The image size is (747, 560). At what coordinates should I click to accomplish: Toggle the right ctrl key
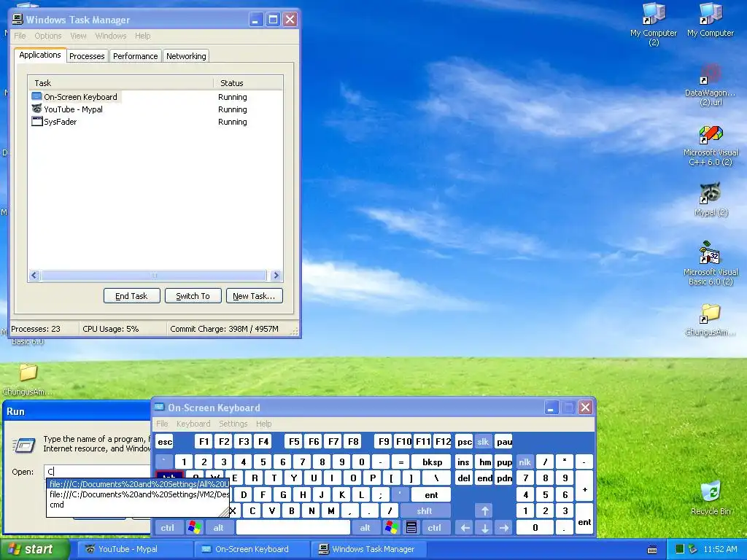(435, 528)
